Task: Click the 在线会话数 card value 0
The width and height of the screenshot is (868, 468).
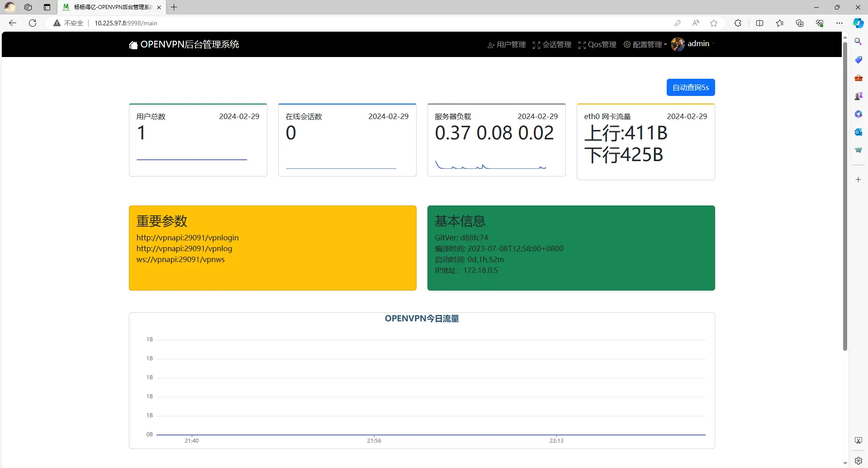Action: tap(291, 133)
